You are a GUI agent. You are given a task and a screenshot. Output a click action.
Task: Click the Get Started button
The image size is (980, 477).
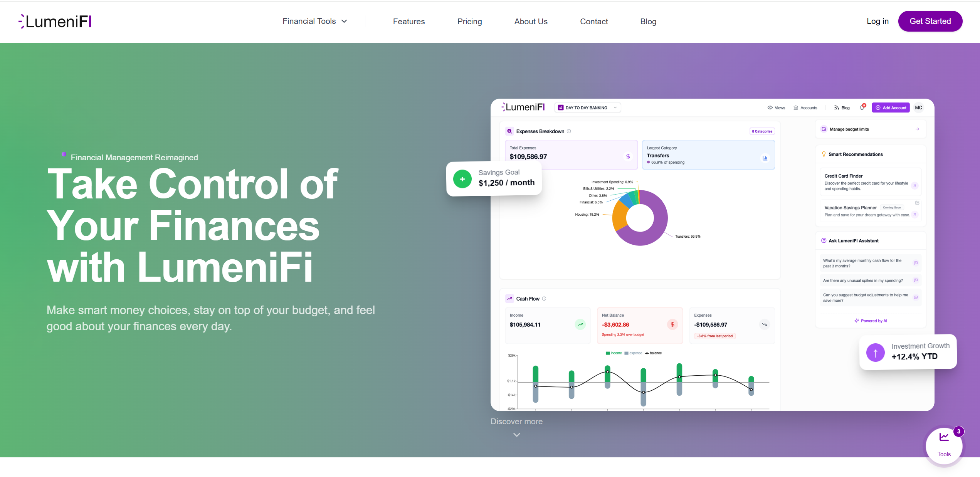930,21
